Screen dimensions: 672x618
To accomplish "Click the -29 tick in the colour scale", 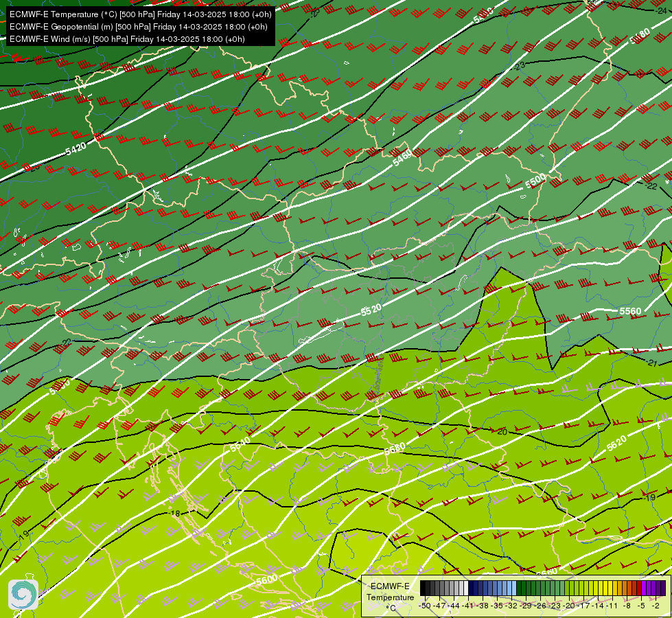I will point(526,606).
